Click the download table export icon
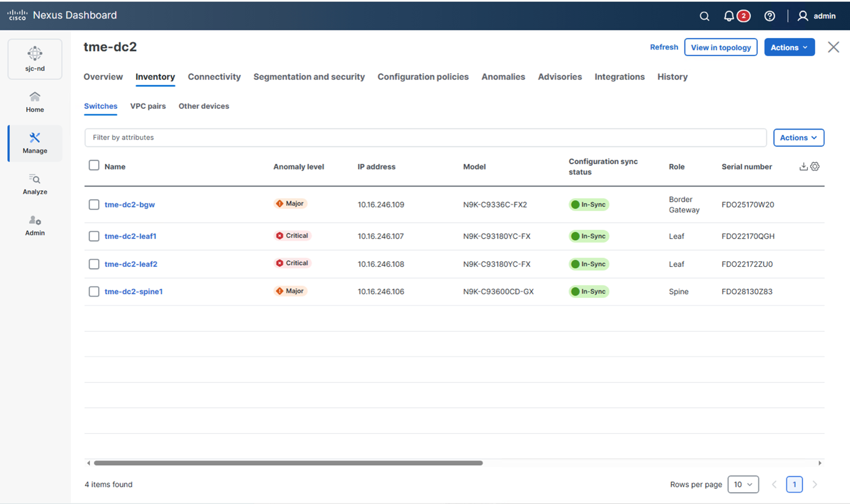This screenshot has width=850, height=504. click(x=803, y=166)
